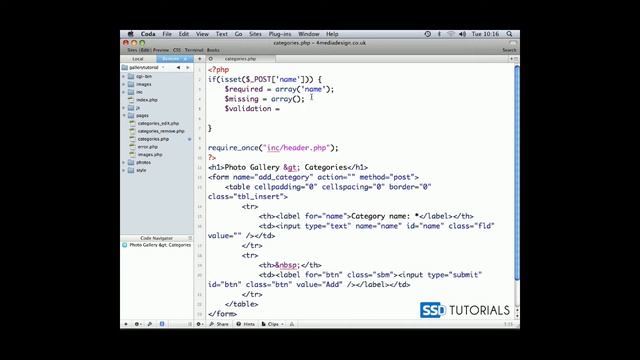Open the Text menu
The width and height of the screenshot is (640, 360).
pyautogui.click(x=222, y=34)
